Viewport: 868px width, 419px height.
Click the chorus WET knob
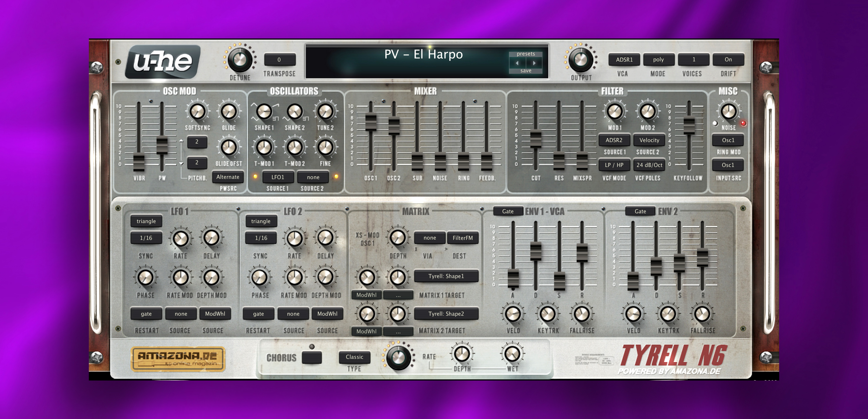(x=512, y=354)
